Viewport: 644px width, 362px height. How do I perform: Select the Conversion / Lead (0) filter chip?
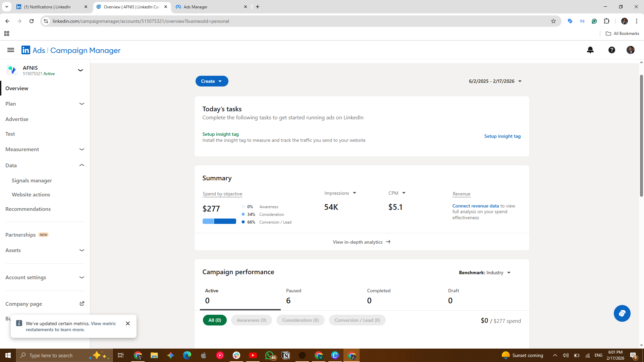[357, 320]
